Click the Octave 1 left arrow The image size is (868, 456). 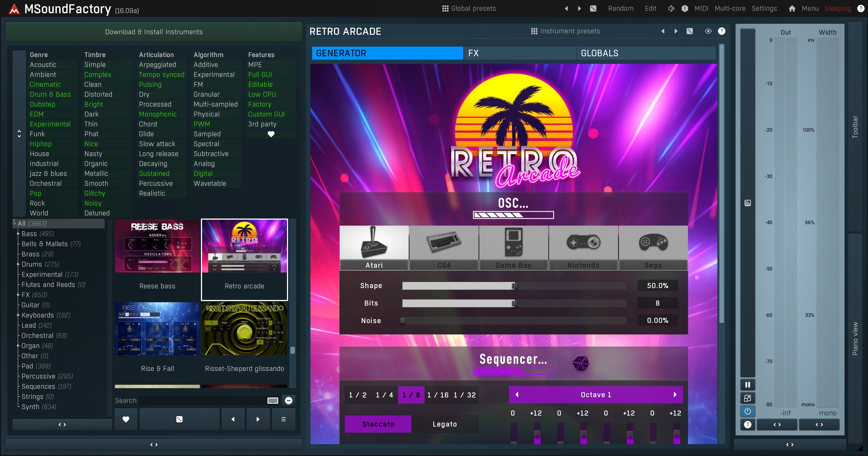click(517, 395)
